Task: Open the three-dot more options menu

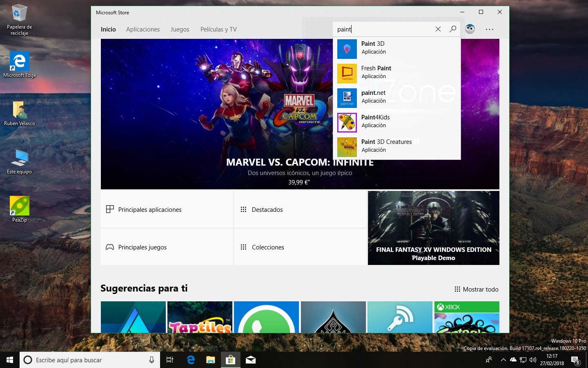Action: tap(490, 29)
